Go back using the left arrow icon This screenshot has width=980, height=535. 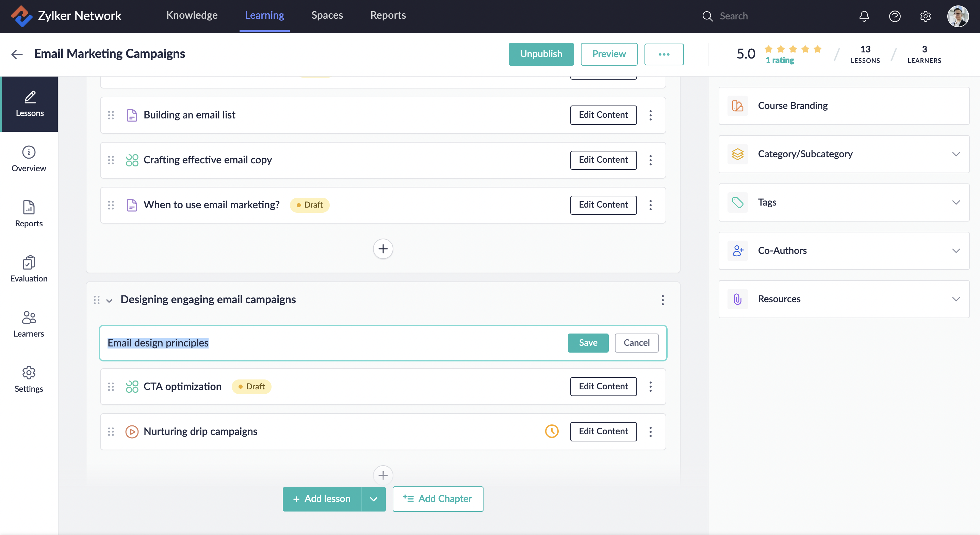click(x=17, y=54)
